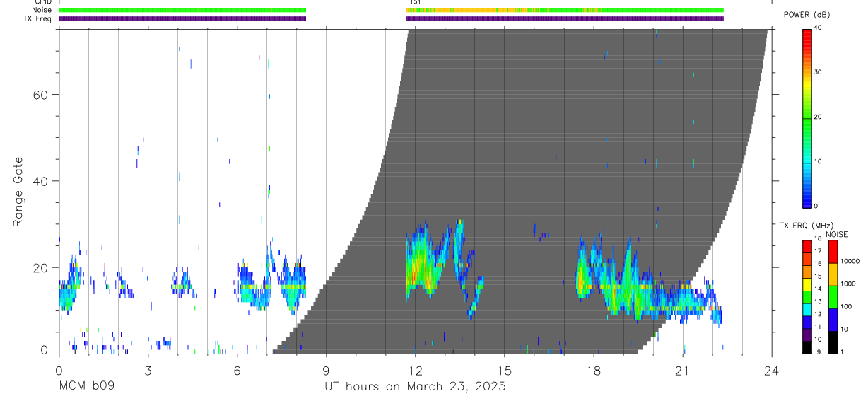Click the 'Noise' row label at top left
The height and width of the screenshot is (401, 868).
42,10
